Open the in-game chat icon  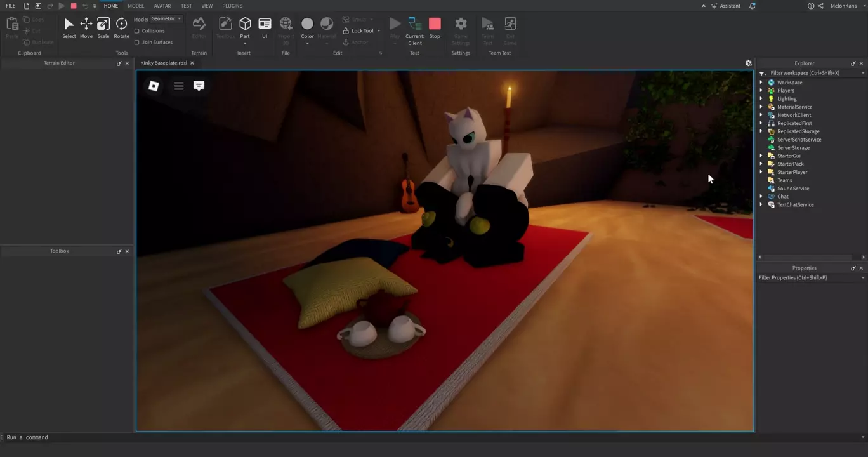(199, 86)
